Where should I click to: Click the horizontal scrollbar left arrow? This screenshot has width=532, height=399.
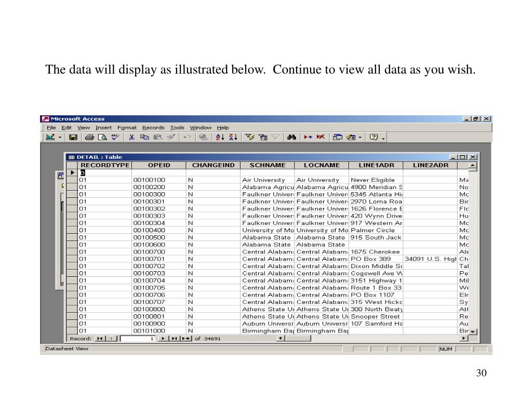pos(281,338)
